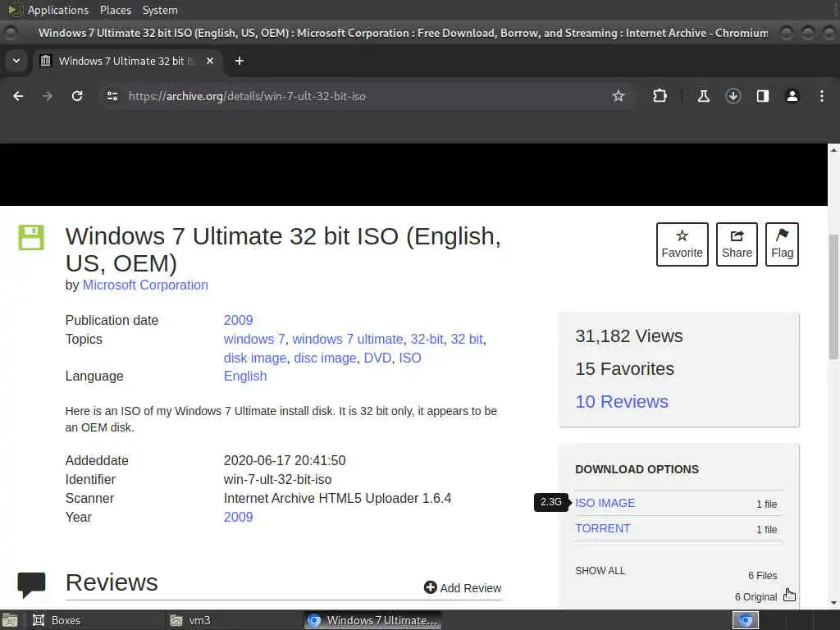Click the forward navigation arrow
Viewport: 840px width, 630px height.
click(x=48, y=96)
